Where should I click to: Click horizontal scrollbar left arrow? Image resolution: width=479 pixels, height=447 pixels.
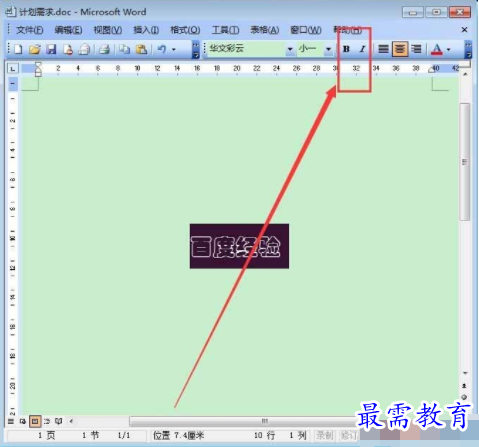[71, 421]
